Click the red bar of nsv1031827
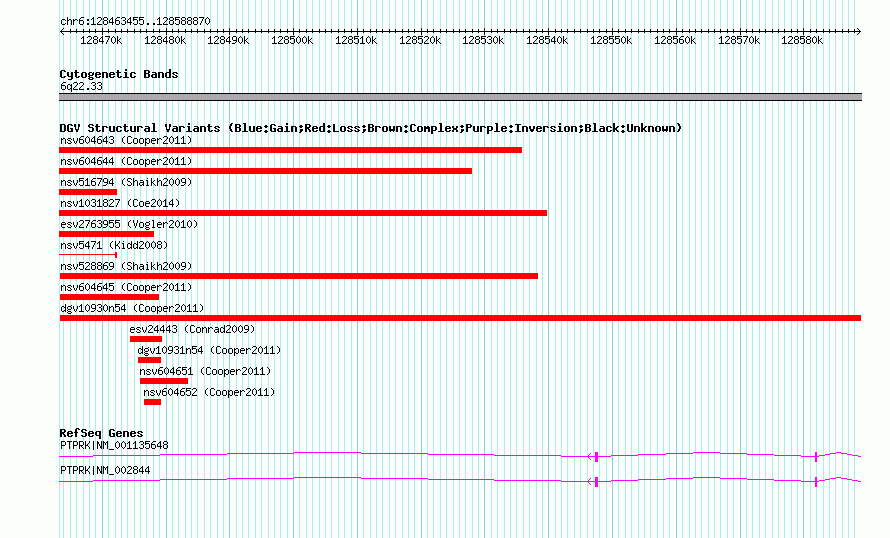The image size is (890, 538). (x=303, y=213)
